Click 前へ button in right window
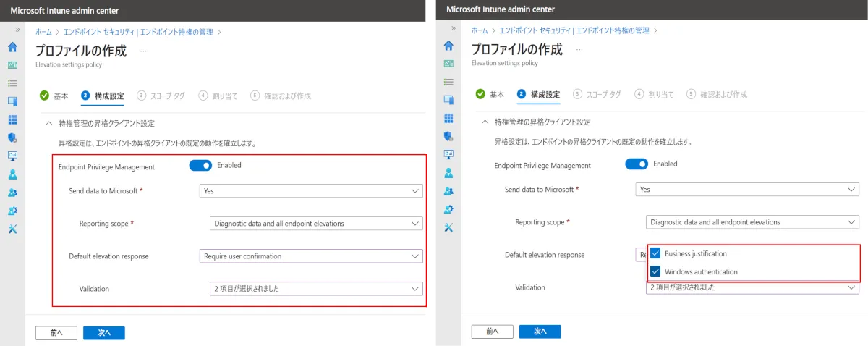The height and width of the screenshot is (346, 868). point(493,332)
